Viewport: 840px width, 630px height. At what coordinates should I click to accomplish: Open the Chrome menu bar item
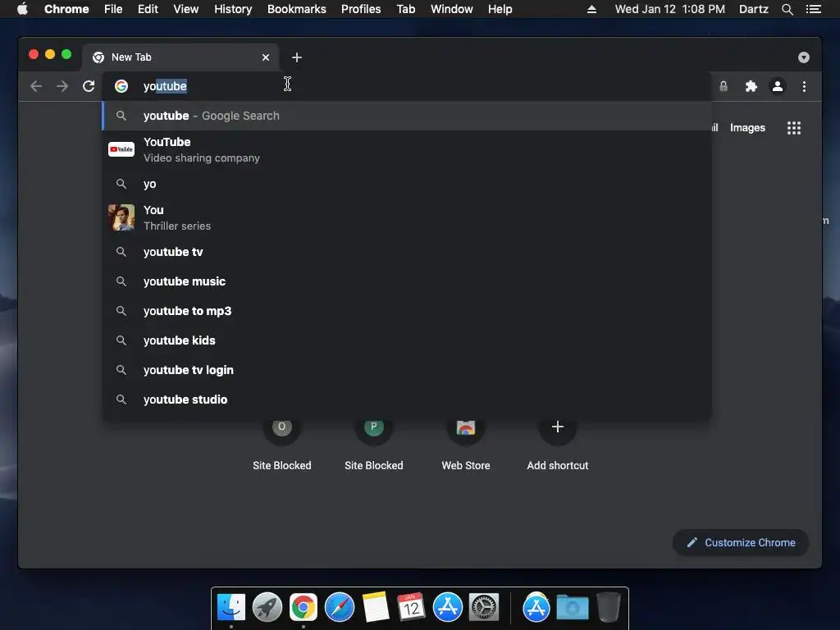tap(66, 9)
